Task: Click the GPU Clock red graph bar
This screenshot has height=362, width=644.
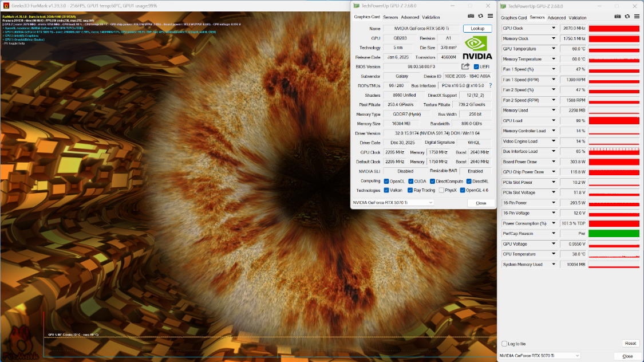Action: tap(614, 28)
